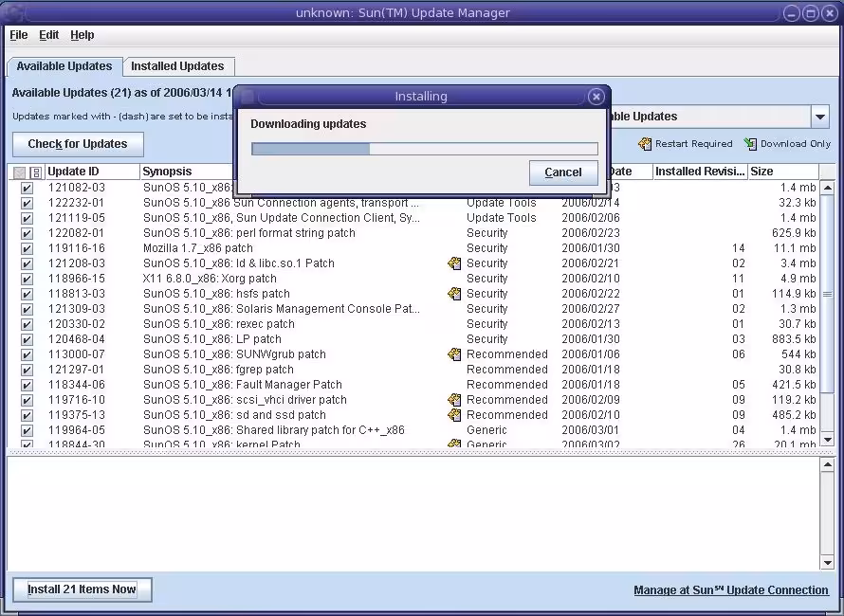
Task: Click 'Update Tools' on the 121119-05 row
Action: click(x=501, y=218)
